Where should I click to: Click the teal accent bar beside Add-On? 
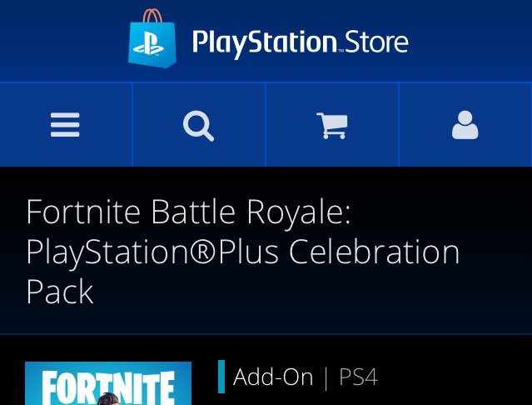coord(221,377)
